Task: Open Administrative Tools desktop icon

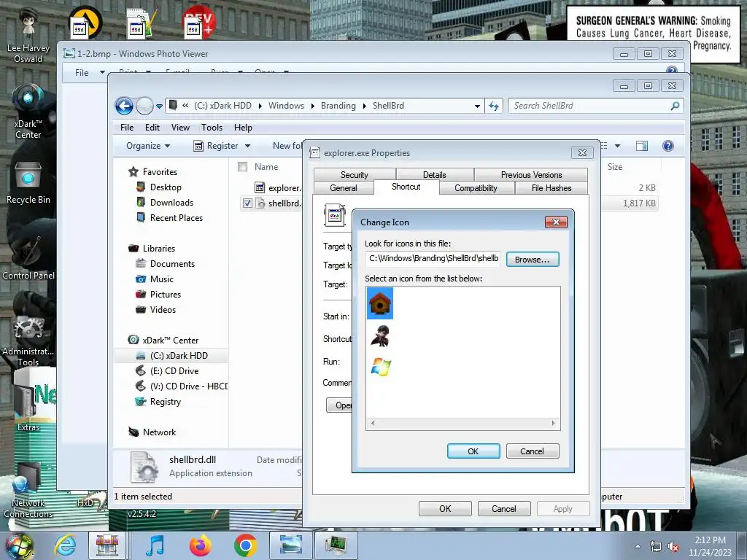Action: pyautogui.click(x=28, y=341)
